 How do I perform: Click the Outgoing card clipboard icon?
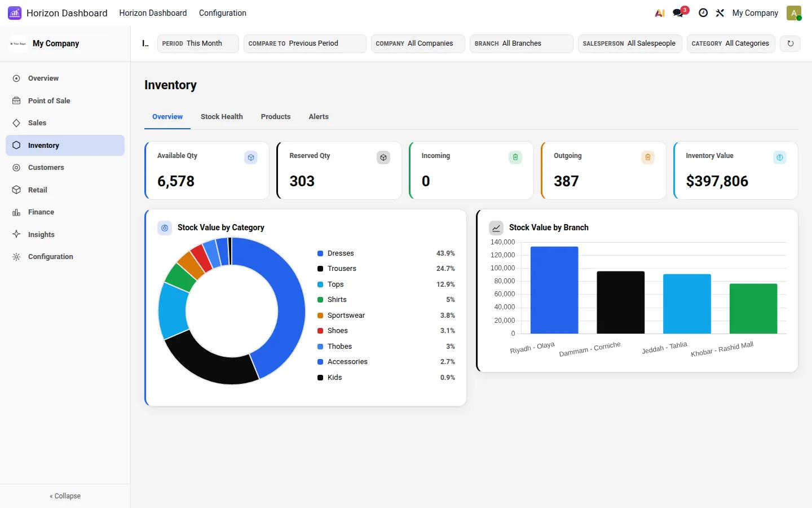click(648, 157)
